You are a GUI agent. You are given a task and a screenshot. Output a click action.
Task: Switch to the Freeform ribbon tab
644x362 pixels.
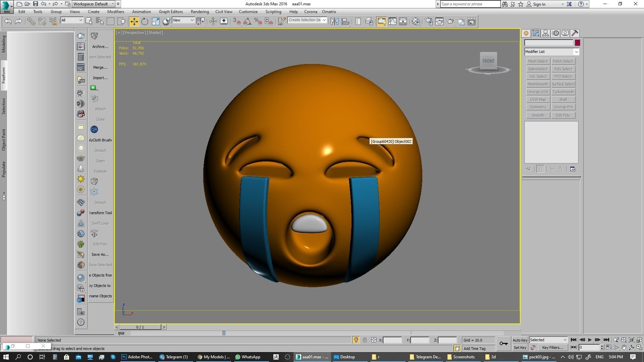4,75
